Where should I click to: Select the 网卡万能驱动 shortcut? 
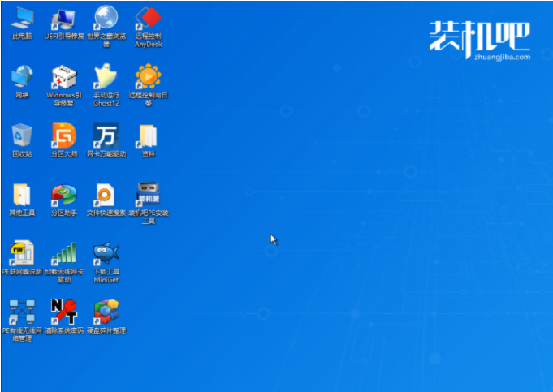106,136
